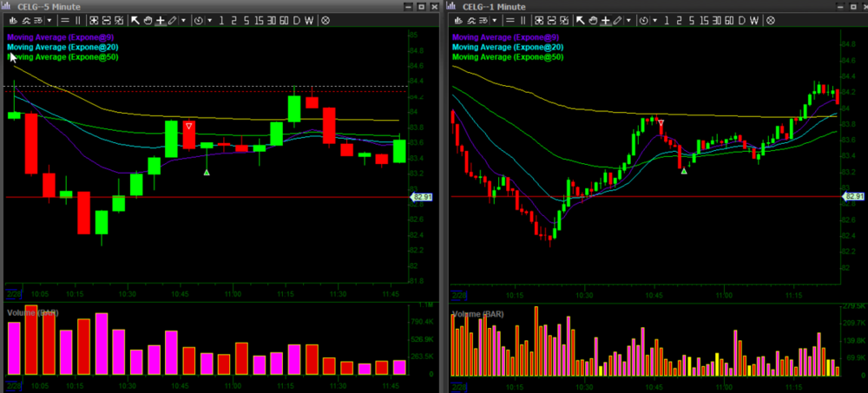Open the dropdown arrow beside clock in 5 Minute chart

(209, 20)
